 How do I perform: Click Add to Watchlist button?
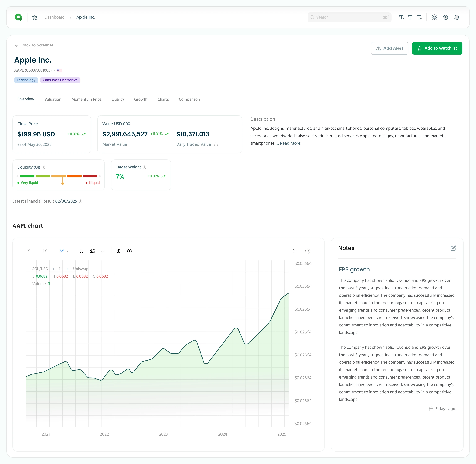(437, 48)
